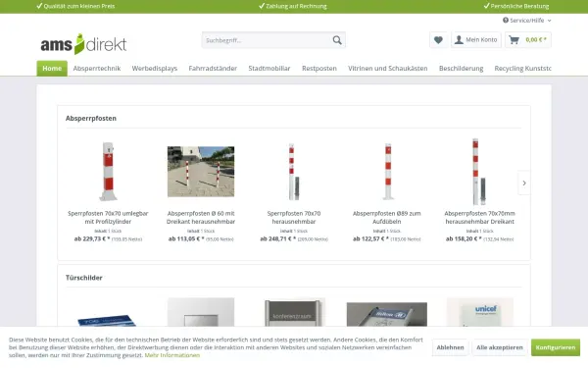This screenshot has height=368, width=588.
Task: Click the Türschilder section heading
Action: [84, 278]
